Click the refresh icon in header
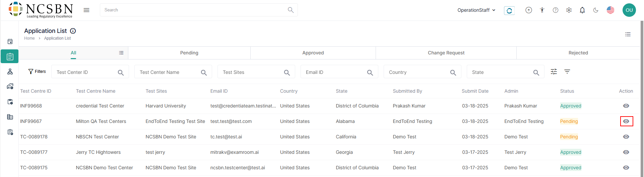 (x=509, y=10)
